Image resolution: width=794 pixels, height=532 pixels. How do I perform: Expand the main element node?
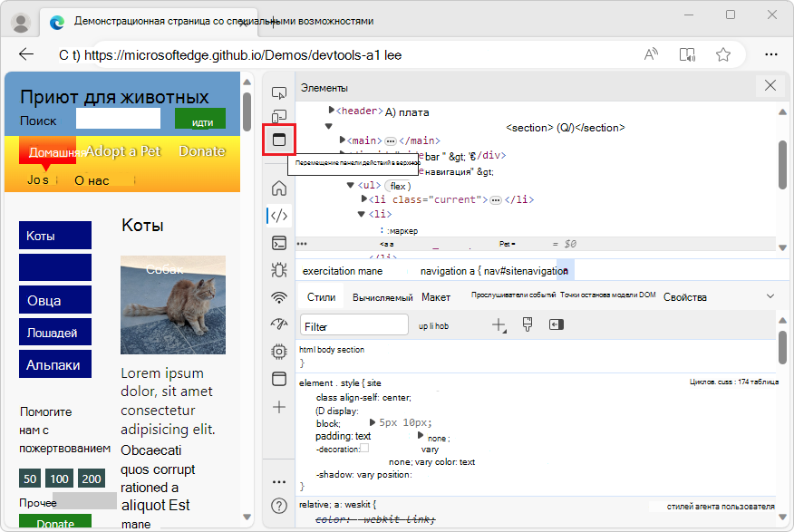[x=343, y=140]
